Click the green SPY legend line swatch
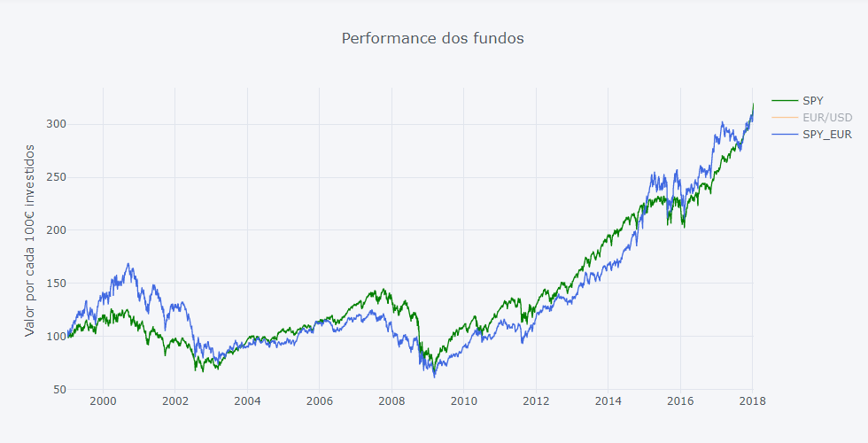Screen dimensions: 868x443 [x=785, y=101]
